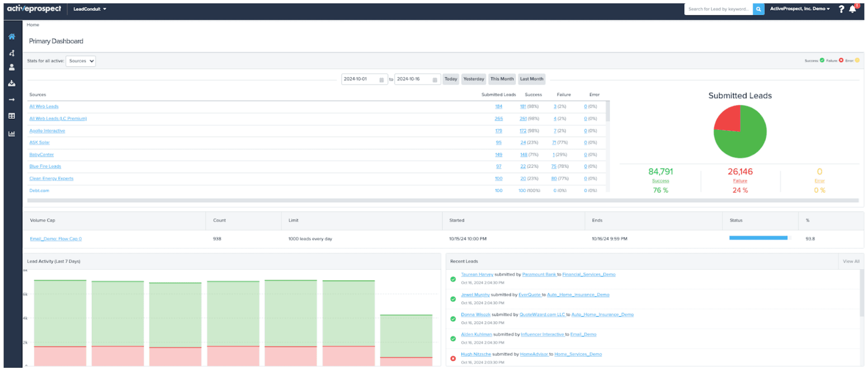Click the horizontal scrollbar under sources table
This screenshot has height=376, width=868.
coord(443,200)
